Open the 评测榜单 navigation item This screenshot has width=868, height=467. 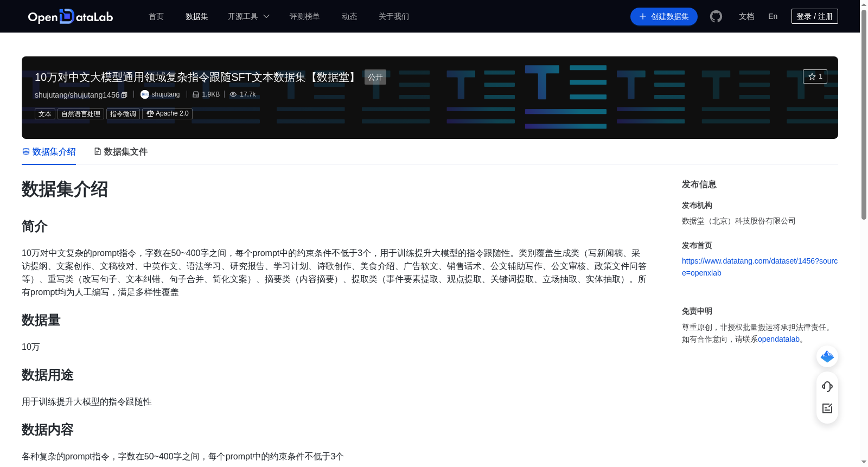(x=305, y=16)
